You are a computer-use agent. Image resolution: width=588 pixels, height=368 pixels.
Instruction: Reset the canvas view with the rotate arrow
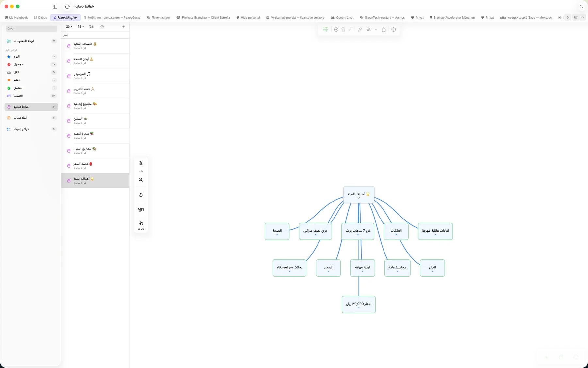(141, 195)
